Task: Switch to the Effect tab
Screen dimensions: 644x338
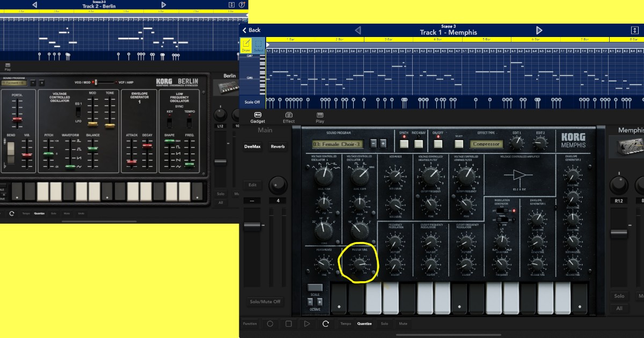Action: [x=289, y=117]
